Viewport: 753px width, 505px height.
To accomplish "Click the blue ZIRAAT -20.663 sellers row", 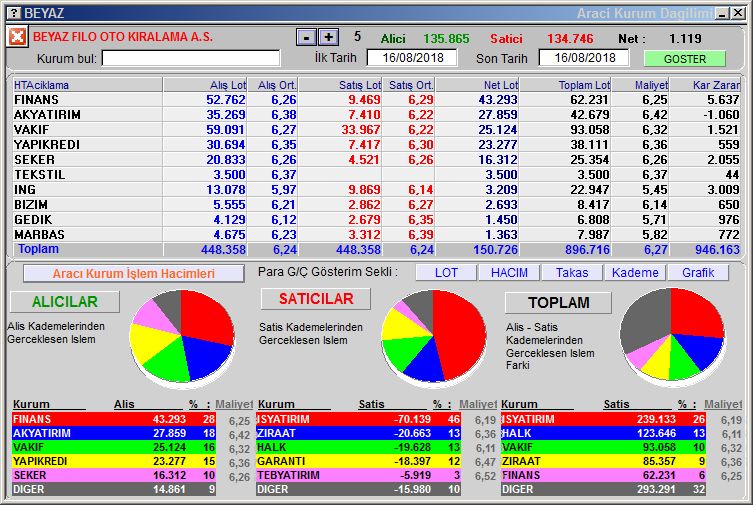I will click(359, 433).
